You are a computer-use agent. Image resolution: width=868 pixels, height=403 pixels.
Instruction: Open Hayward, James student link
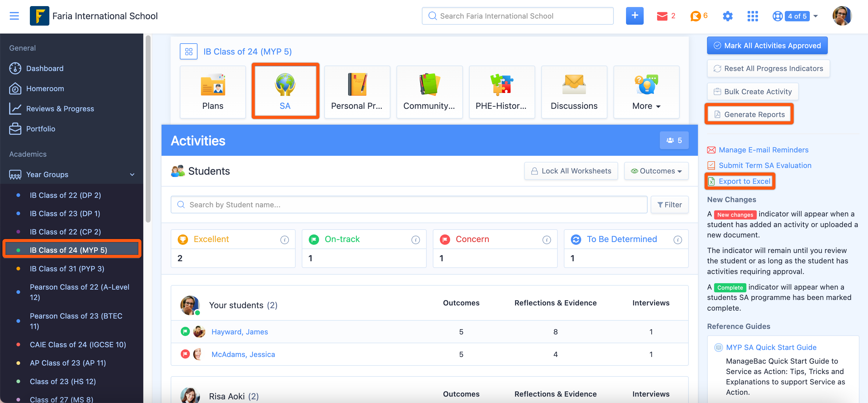click(x=240, y=332)
